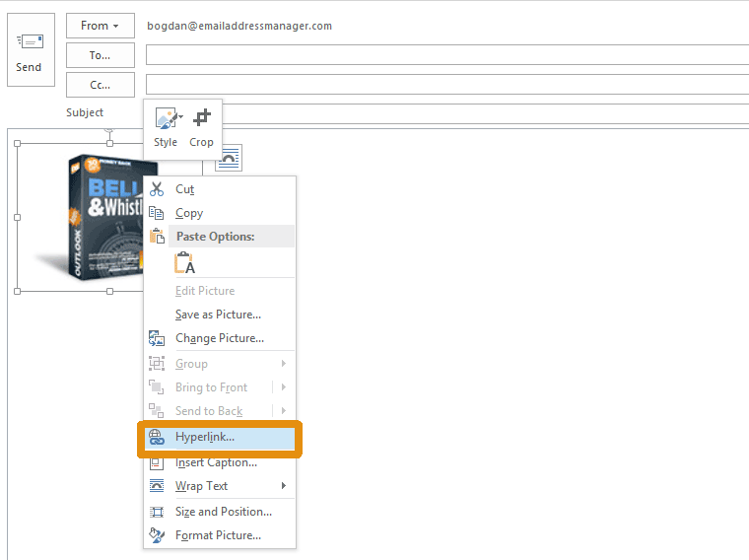Choose Save as Picture...
The image size is (749, 560).
(x=218, y=315)
